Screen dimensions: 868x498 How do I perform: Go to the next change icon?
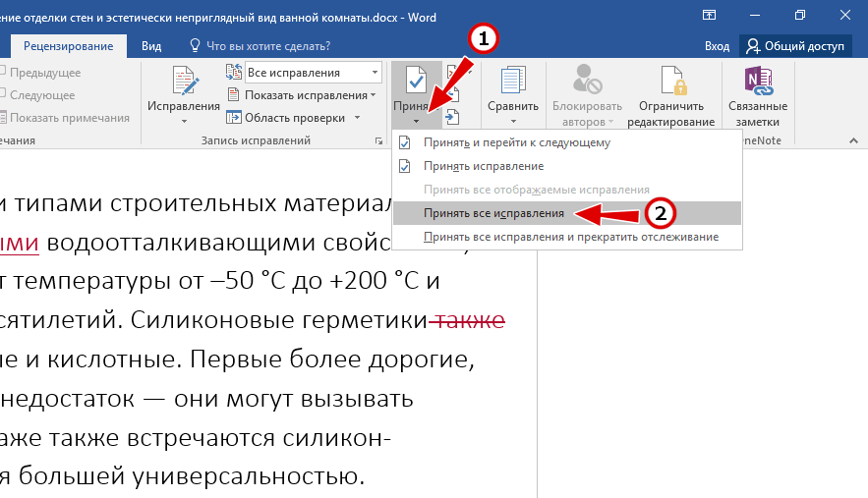click(452, 117)
